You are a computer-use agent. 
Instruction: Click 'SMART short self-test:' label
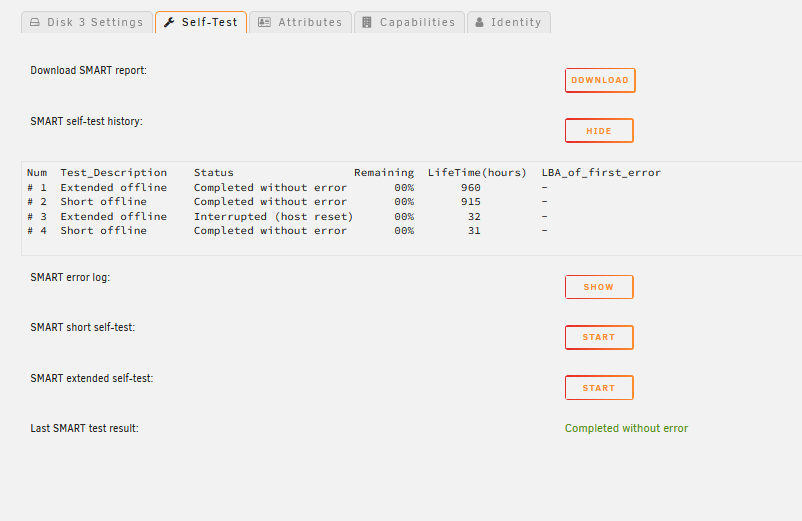(x=83, y=328)
